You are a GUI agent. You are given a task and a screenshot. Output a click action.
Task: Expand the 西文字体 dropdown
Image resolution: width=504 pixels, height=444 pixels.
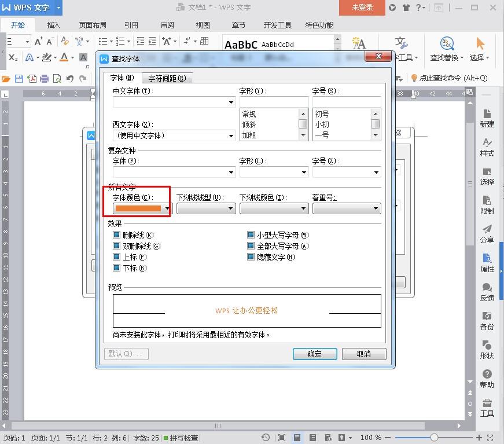[x=231, y=135]
